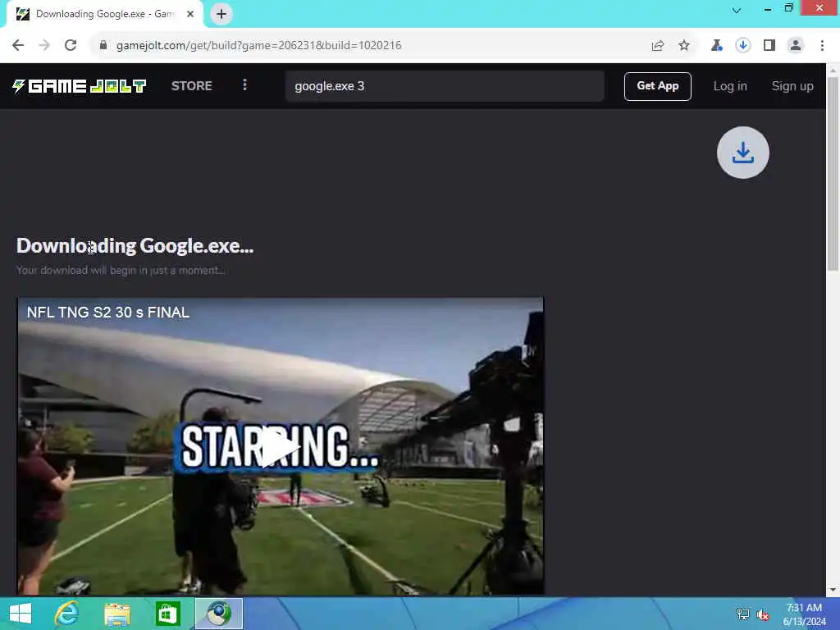Open the Windows Start button

(21, 614)
